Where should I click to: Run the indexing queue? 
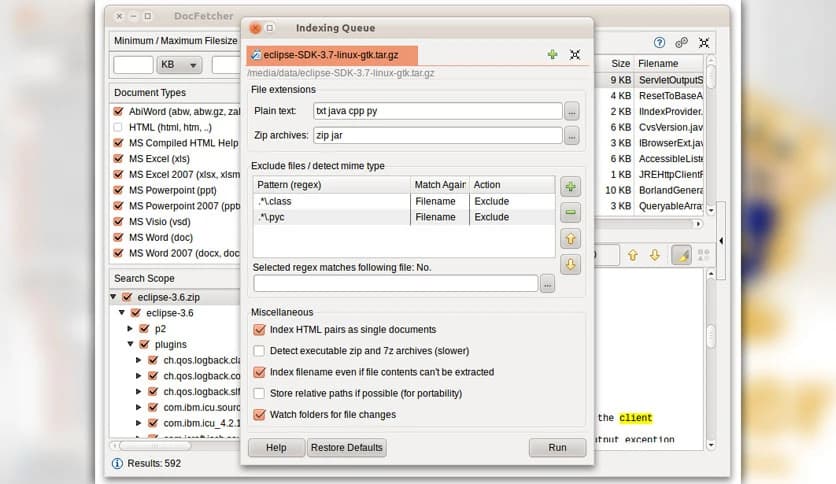(x=557, y=448)
